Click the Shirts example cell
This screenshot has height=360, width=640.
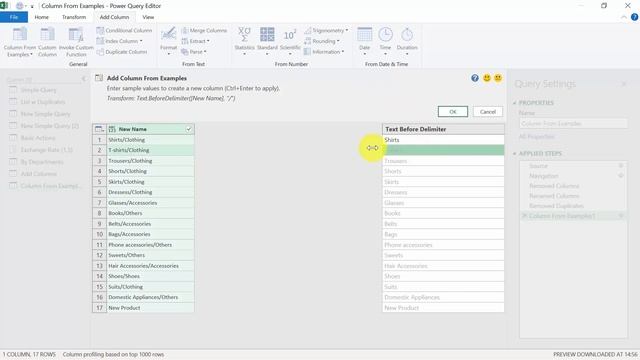point(443,140)
